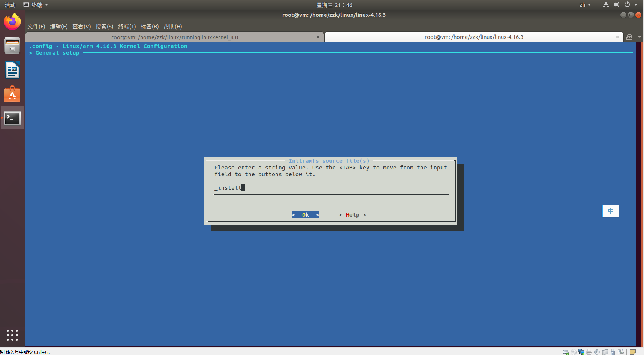Open Firefox from the dock
Screen dimensions: 644x355
click(12, 21)
